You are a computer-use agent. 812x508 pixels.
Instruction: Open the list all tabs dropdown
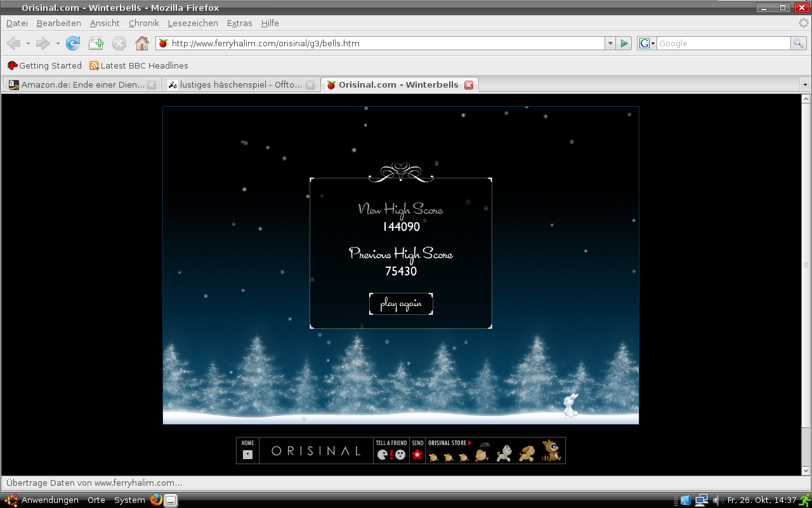804,84
